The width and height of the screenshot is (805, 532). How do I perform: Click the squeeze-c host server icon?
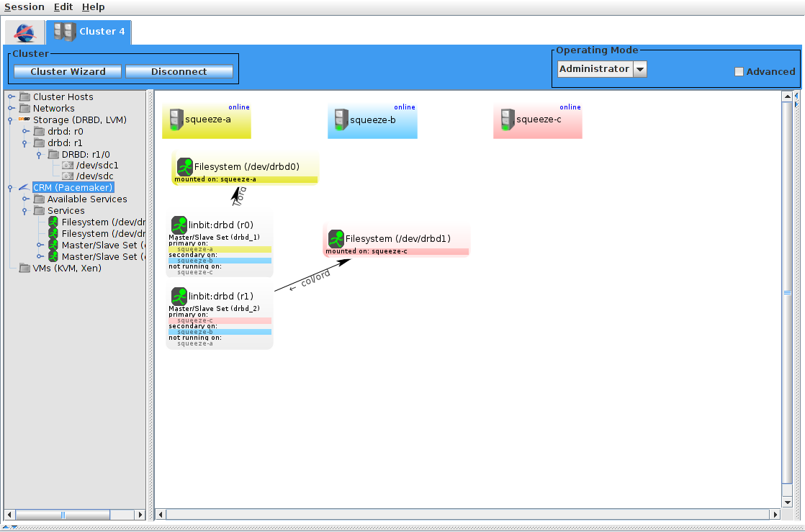508,120
